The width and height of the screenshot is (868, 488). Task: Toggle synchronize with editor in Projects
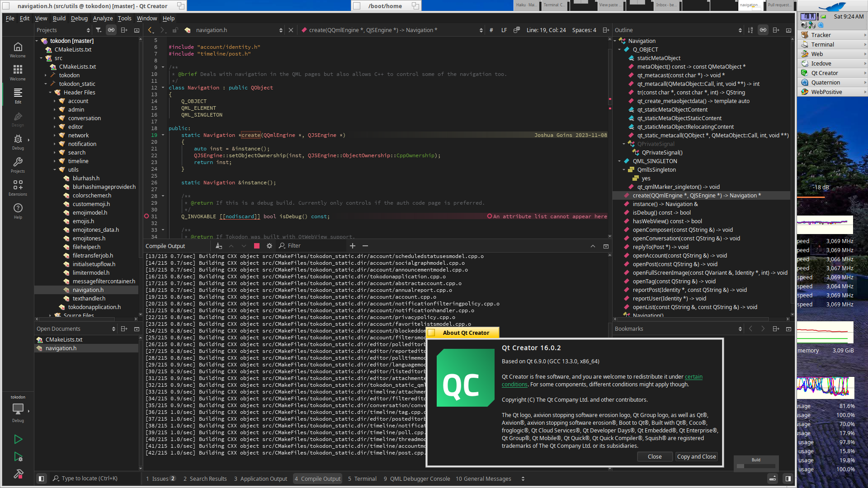[x=111, y=30]
